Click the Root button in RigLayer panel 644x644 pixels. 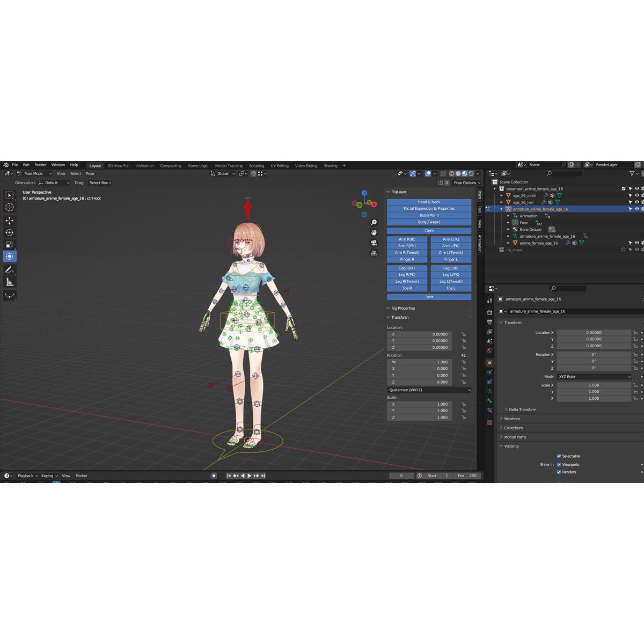[x=429, y=297]
